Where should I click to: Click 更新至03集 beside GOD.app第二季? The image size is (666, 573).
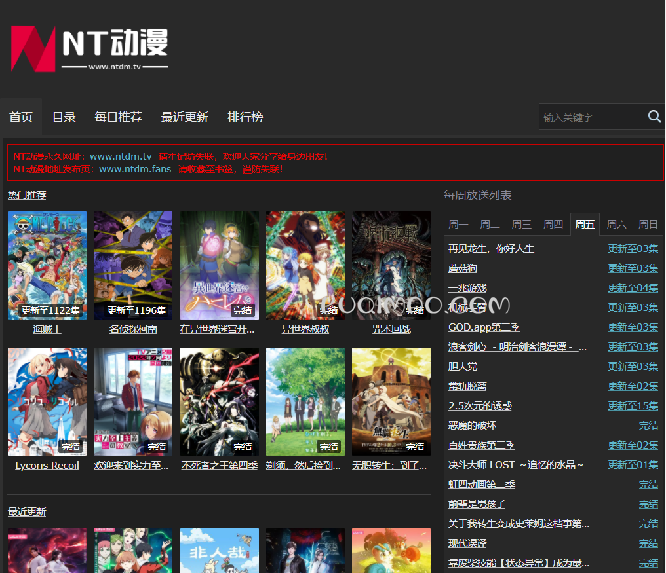tap(633, 327)
